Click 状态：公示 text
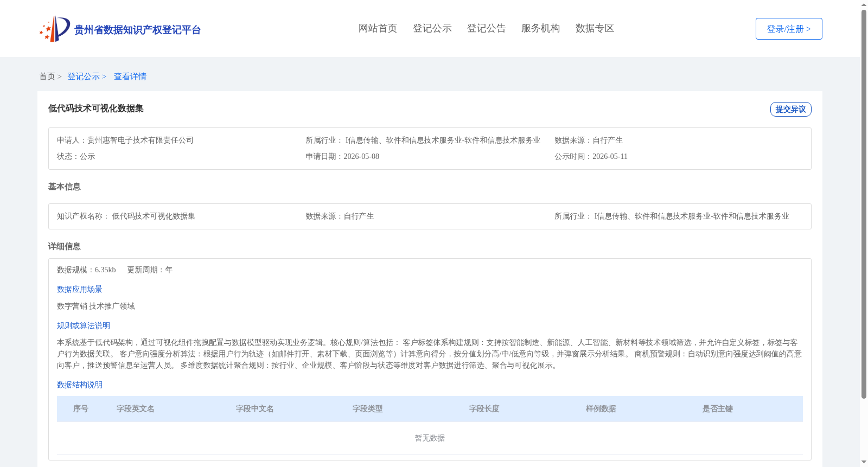Viewport: 868px width, 467px height. (x=76, y=156)
